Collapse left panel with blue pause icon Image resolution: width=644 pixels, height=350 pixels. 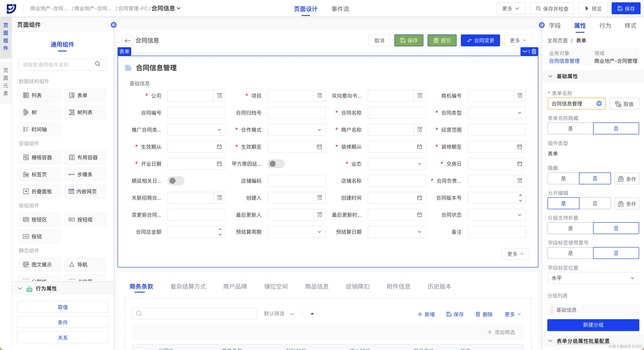coord(114,25)
